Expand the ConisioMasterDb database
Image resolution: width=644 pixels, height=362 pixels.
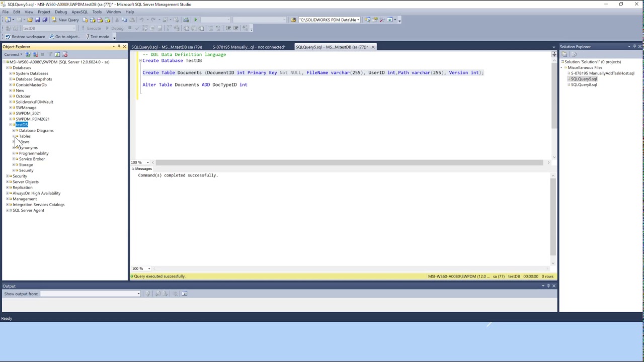(11, 85)
